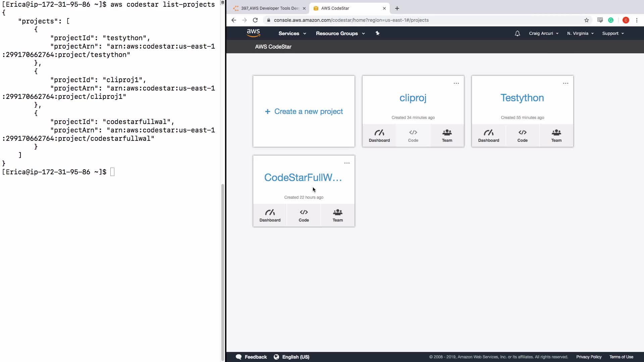Expand the Services dropdown
Viewport: 644px width, 362px height.
pos(292,34)
